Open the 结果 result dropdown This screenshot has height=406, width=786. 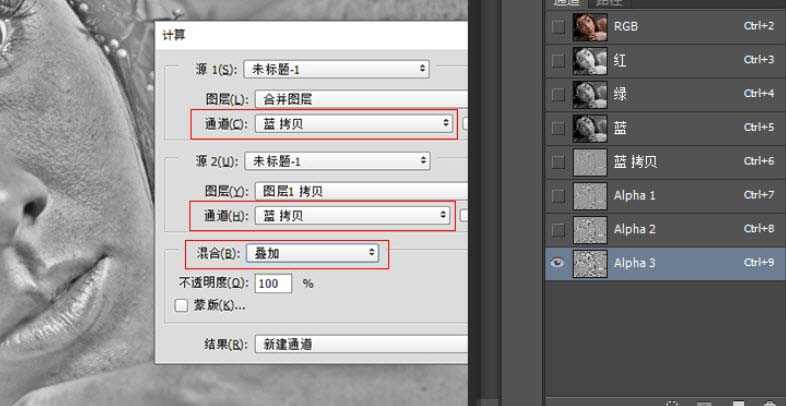point(360,344)
